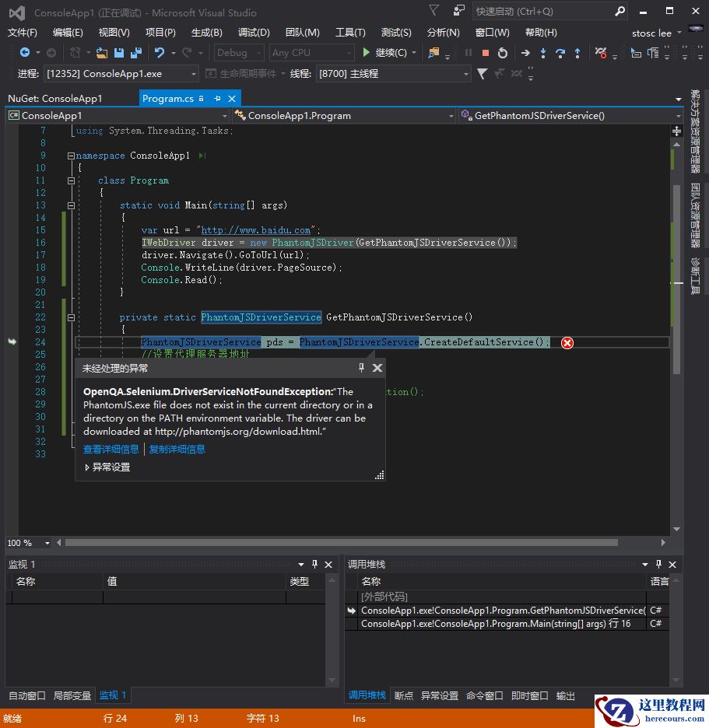Image resolution: width=709 pixels, height=728 pixels.
Task: Toggle auto-hide pin of the call stack panel
Action: pyautogui.click(x=658, y=564)
